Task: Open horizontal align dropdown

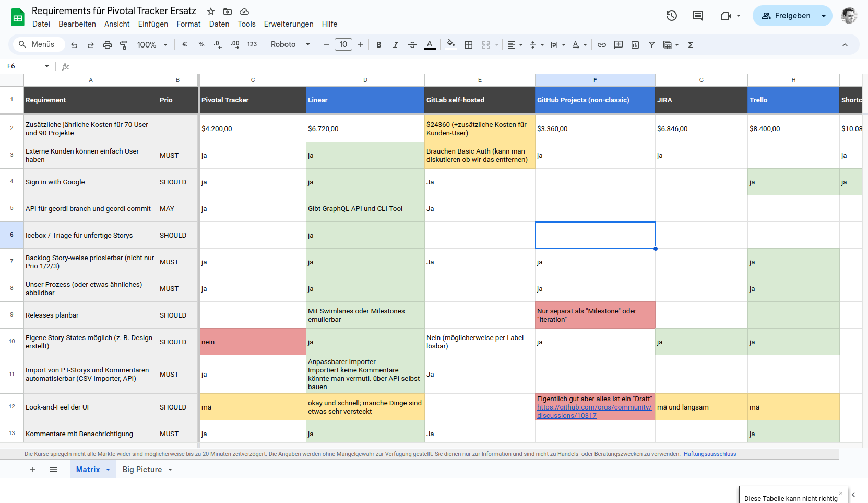Action: [x=515, y=45]
